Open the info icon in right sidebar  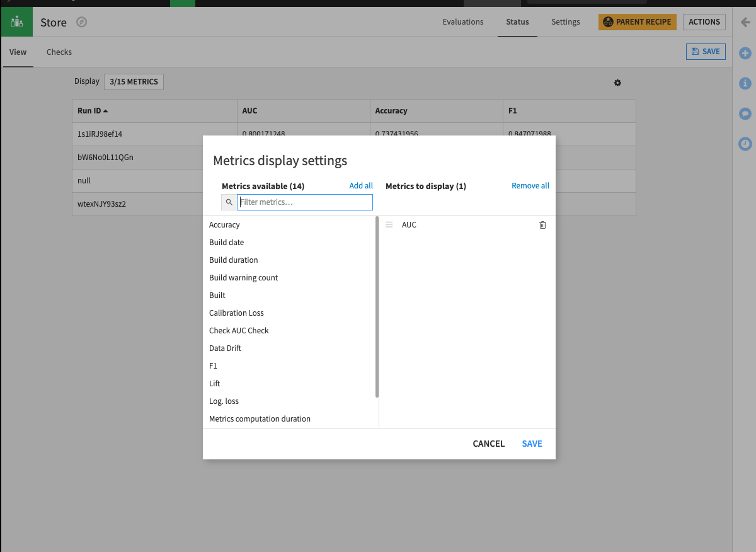click(x=745, y=83)
